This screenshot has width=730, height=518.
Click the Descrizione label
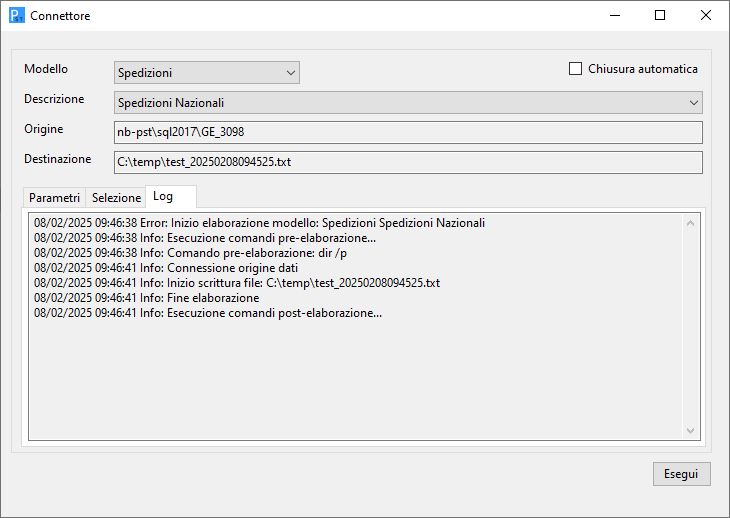coord(54,99)
